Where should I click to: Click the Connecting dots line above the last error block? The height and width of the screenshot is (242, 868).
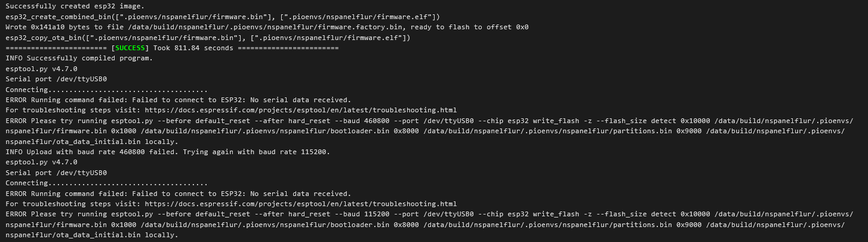click(x=107, y=183)
